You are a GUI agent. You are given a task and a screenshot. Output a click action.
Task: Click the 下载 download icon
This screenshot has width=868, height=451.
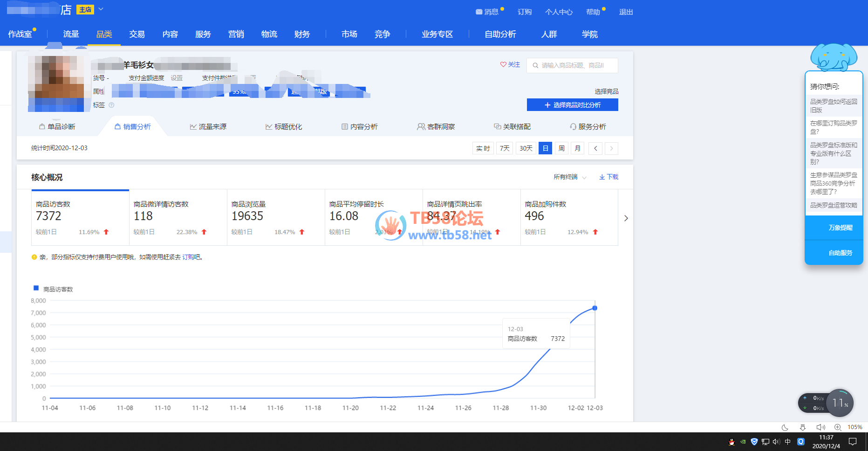[x=602, y=177]
